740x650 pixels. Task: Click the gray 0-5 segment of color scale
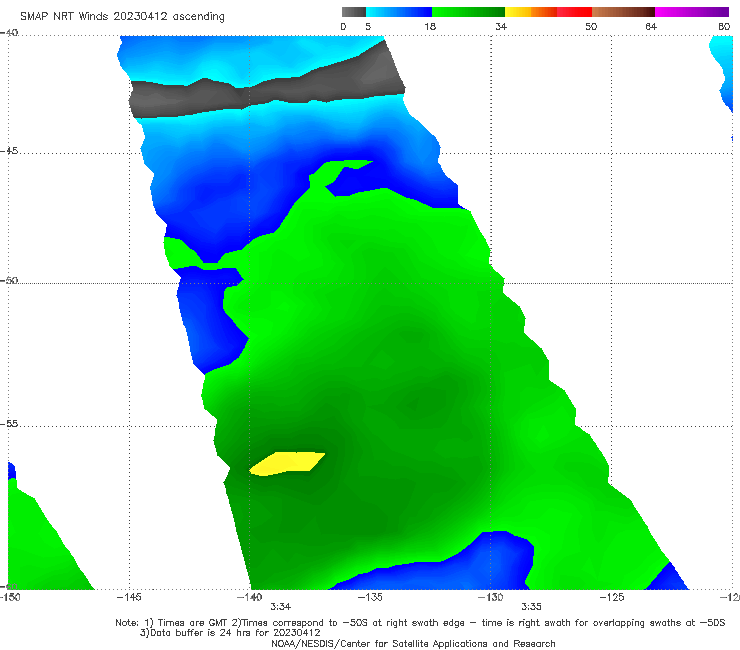pyautogui.click(x=354, y=12)
